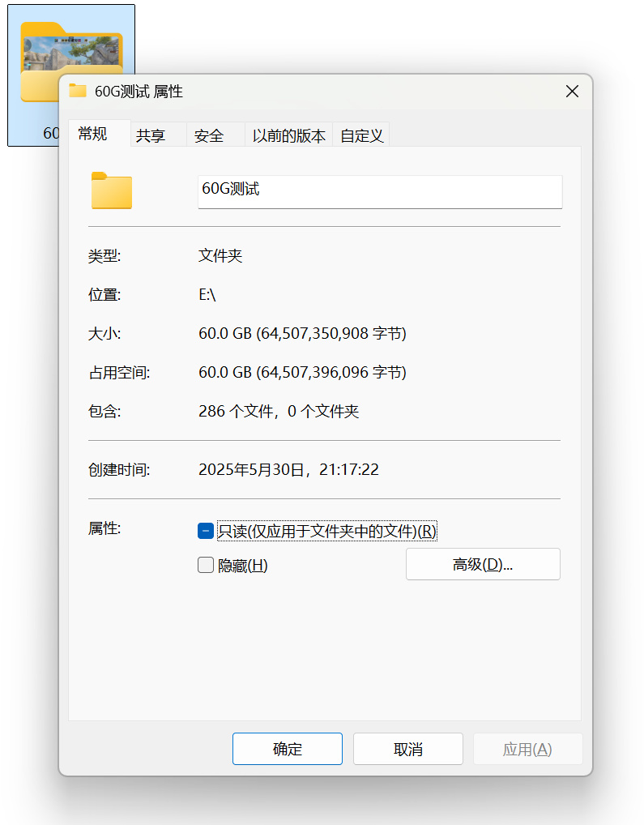
Task: Click the 占用空间: label
Action: pyautogui.click(x=119, y=373)
